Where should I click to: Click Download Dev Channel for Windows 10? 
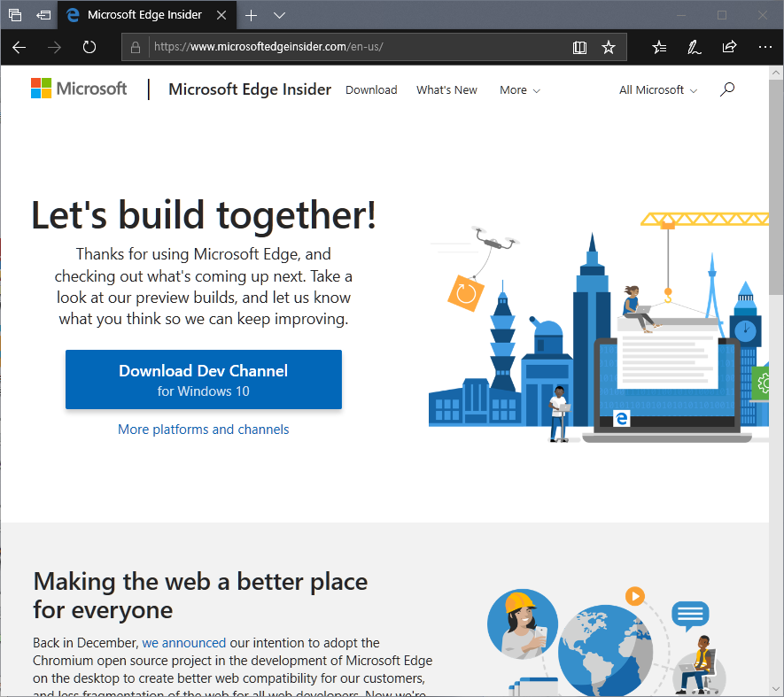tap(204, 380)
